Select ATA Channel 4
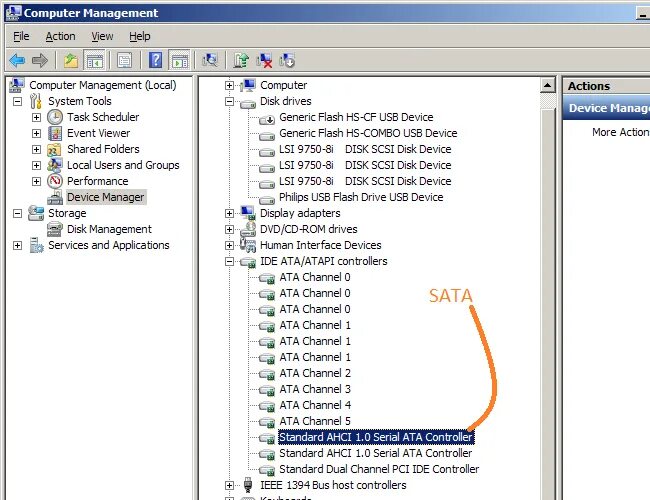The image size is (650, 500). click(x=315, y=405)
